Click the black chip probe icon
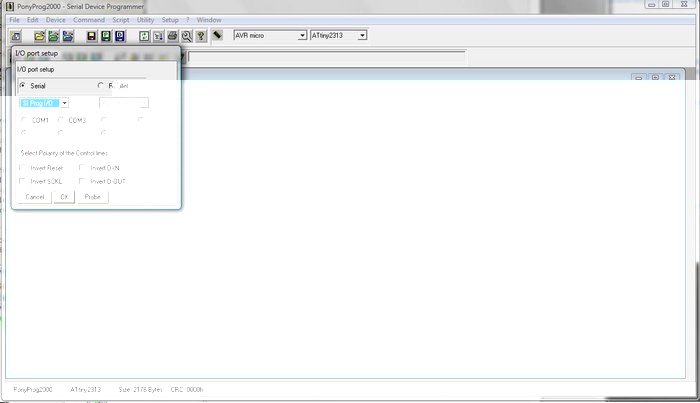The height and width of the screenshot is (403, 700). click(217, 35)
